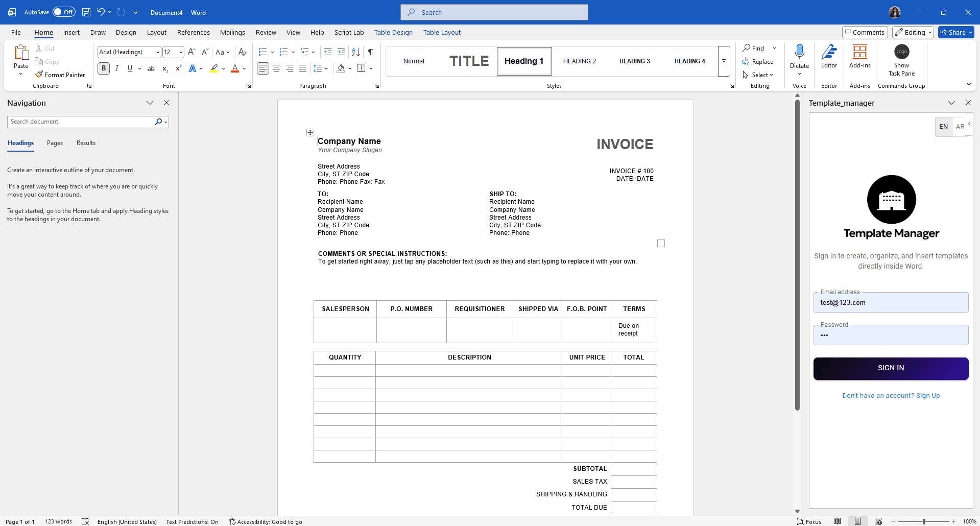Screen dimensions: 980x526
Task: Toggle Underline formatting
Action: [130, 68]
